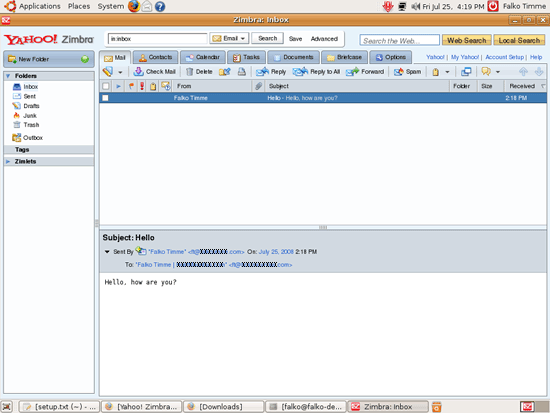The image size is (550, 413).
Task: Click Reply to All icon
Action: (x=300, y=72)
